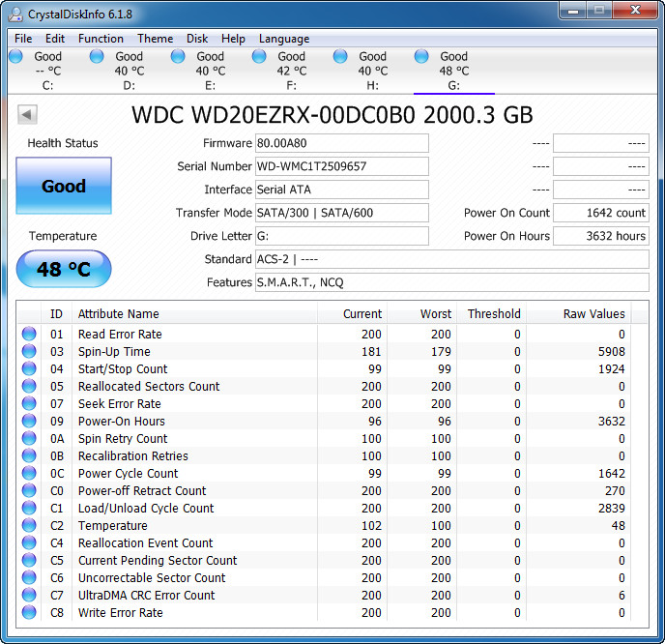Click the disk model title WDC WD20EZRX
Image resolution: width=665 pixels, height=644 pixels.
click(332, 115)
